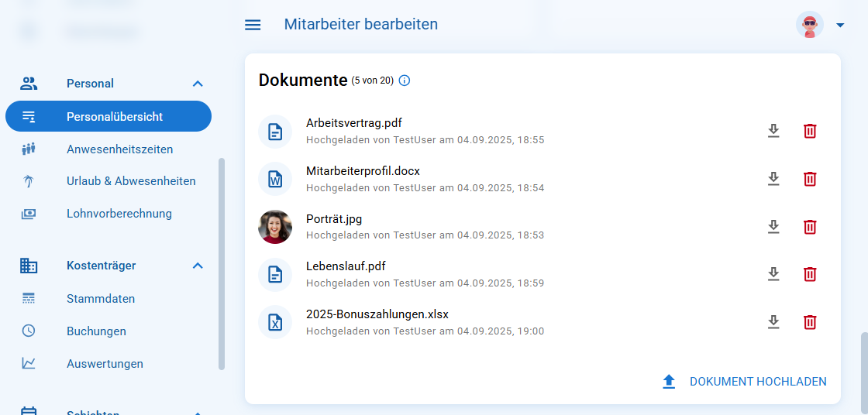Image resolution: width=868 pixels, height=415 pixels.
Task: Delete Lebenslauf.pdf document
Action: [809, 274]
